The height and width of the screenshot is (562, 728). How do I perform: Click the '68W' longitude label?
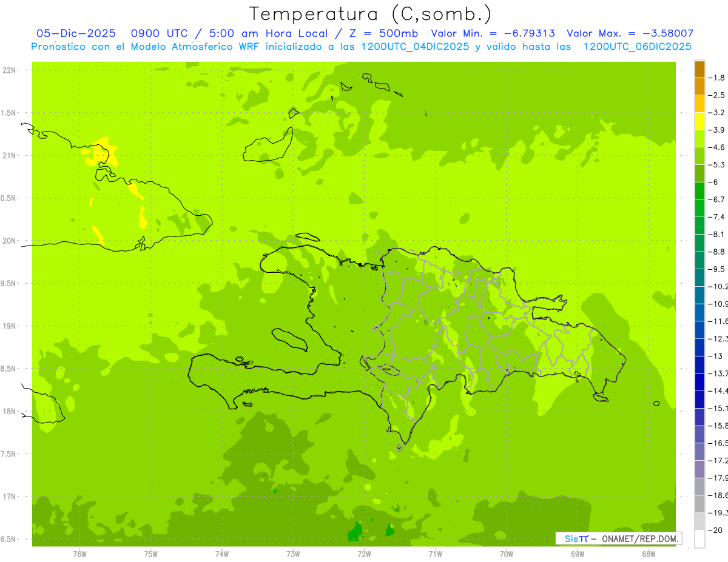click(648, 555)
